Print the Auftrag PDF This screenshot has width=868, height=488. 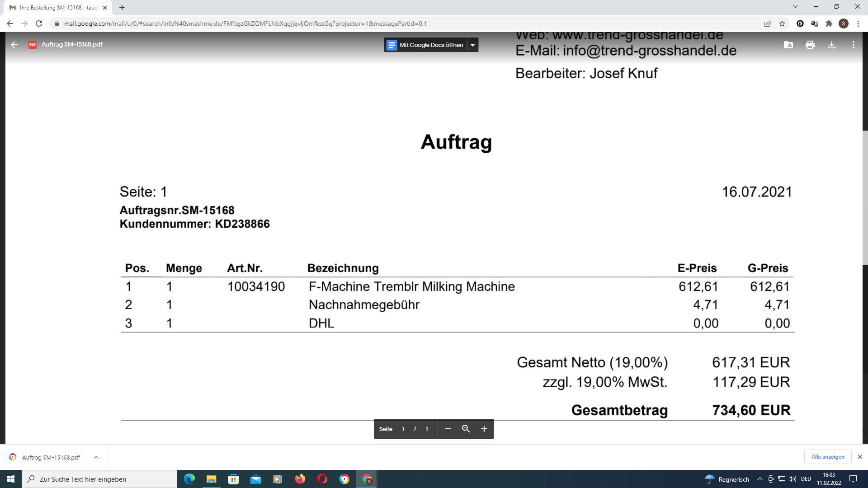pyautogui.click(x=810, y=45)
